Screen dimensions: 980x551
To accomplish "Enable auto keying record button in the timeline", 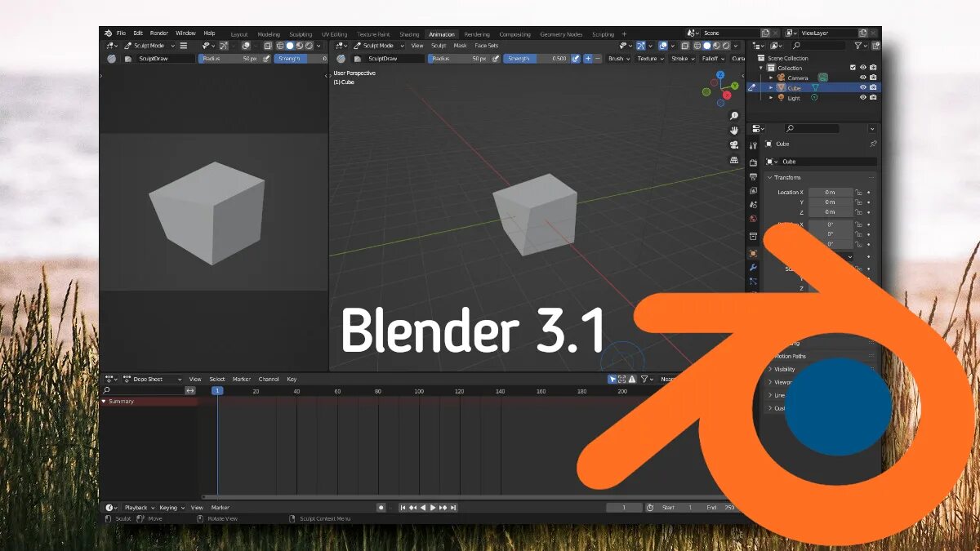I will click(381, 508).
